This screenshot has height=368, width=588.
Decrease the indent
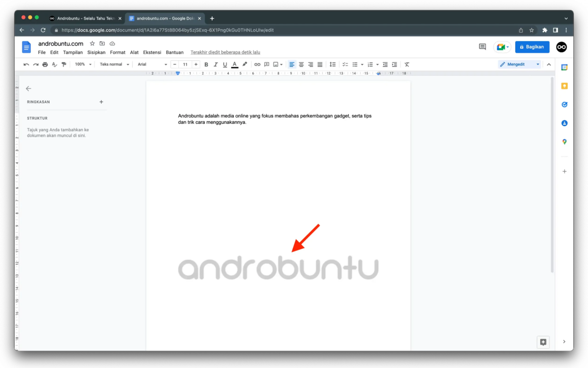(x=385, y=65)
